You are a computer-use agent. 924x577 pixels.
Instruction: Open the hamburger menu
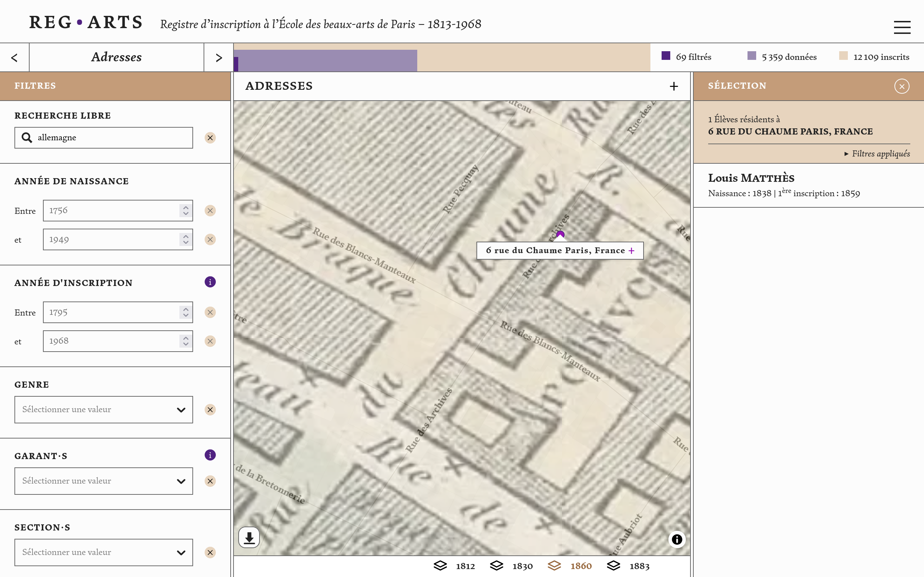[902, 27]
